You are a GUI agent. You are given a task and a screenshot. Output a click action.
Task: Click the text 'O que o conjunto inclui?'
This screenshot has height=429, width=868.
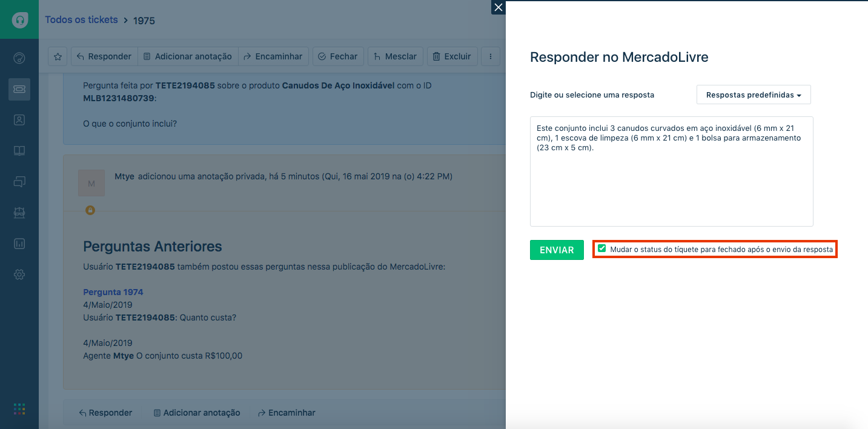(130, 124)
